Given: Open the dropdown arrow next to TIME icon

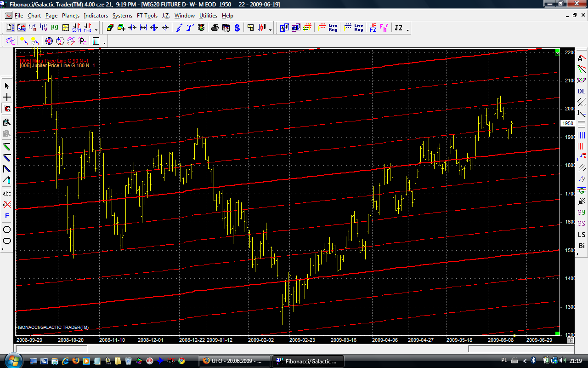Looking at the screenshot, I should coord(96,30).
